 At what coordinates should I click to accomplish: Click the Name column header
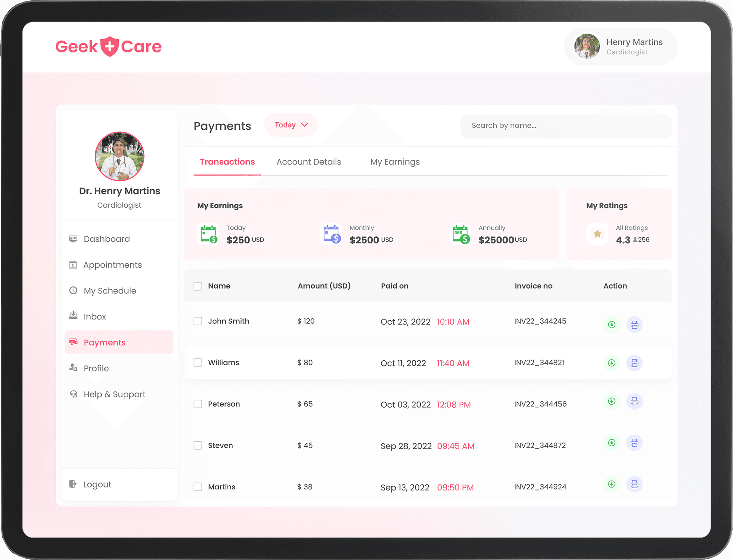(x=219, y=286)
